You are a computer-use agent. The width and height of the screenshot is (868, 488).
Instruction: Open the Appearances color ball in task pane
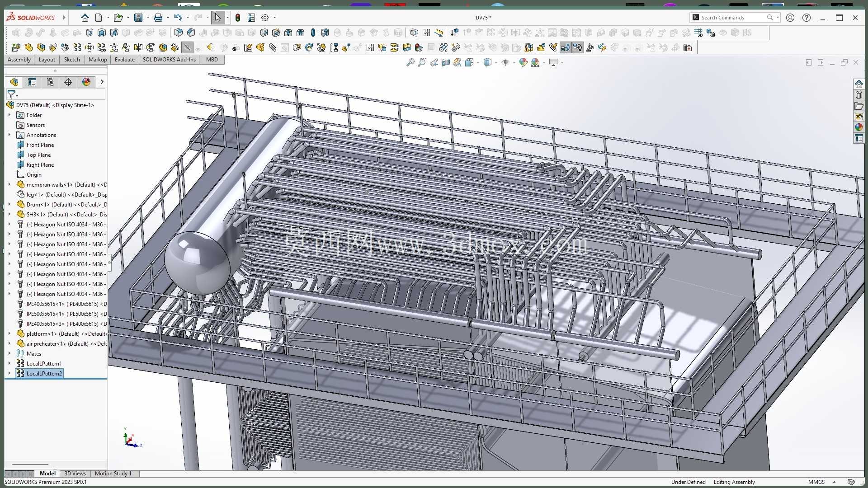859,127
